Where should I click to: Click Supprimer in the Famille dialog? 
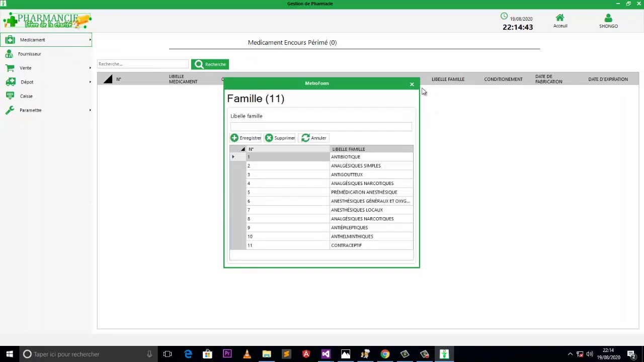[x=280, y=138]
